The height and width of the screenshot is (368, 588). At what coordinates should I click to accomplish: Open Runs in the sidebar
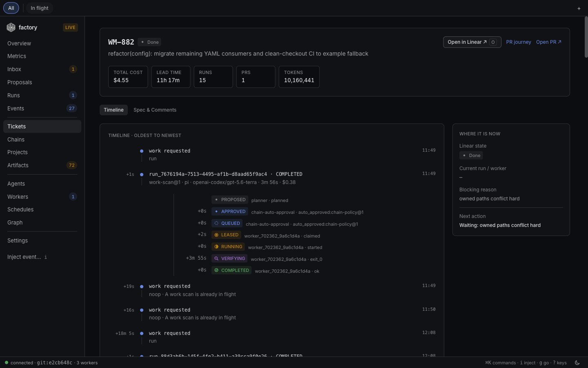(42, 95)
